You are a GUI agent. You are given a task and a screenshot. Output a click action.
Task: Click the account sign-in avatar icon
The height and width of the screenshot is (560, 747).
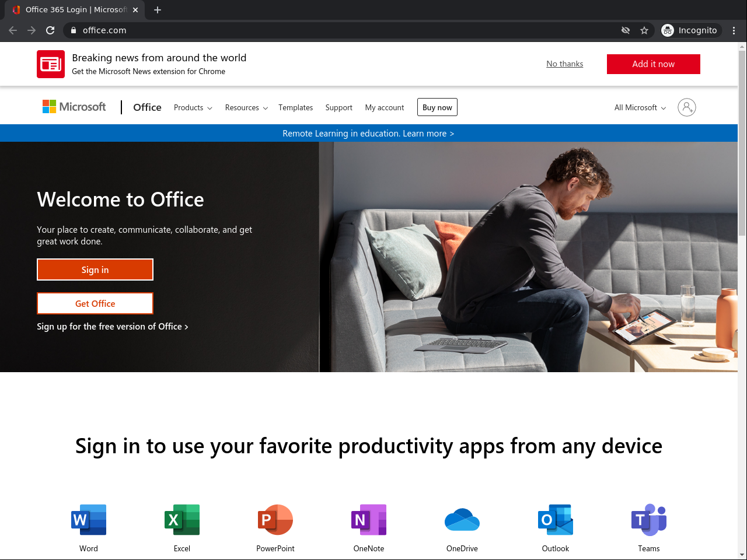(x=687, y=107)
